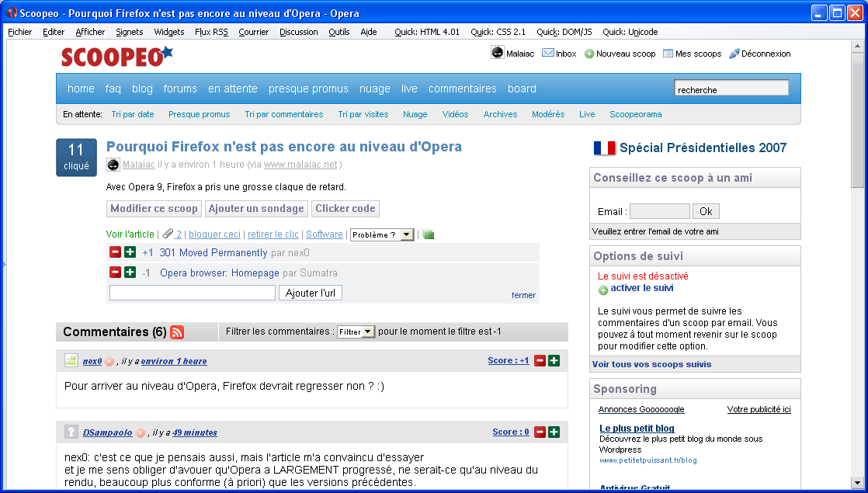The height and width of the screenshot is (493, 868).
Task: Click the green activer le suivi icon
Action: pyautogui.click(x=603, y=290)
